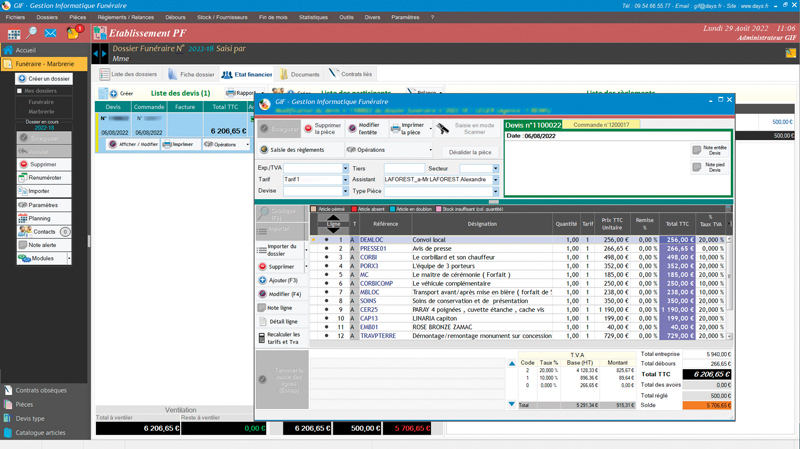
Task: Click Importer du dossier button
Action: tap(281, 250)
